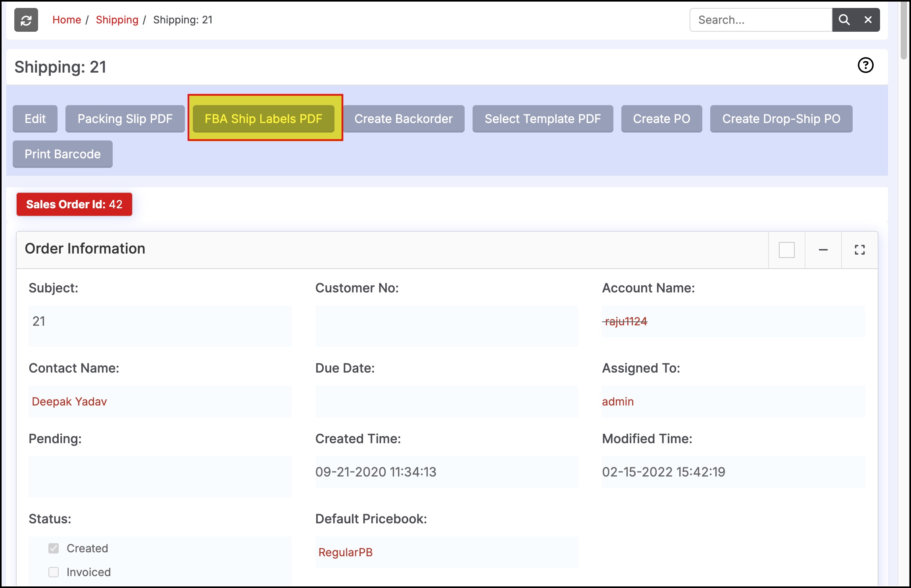Click the search magnifier icon
The width and height of the screenshot is (911, 588).
pos(844,20)
